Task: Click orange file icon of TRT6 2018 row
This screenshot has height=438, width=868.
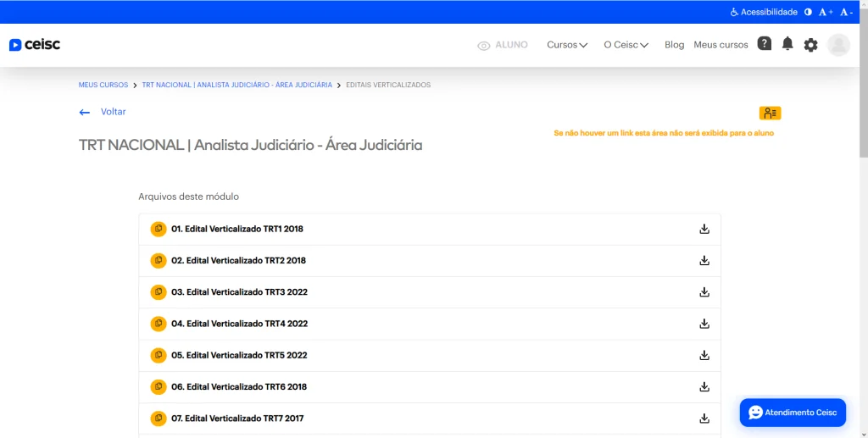Action: [159, 386]
